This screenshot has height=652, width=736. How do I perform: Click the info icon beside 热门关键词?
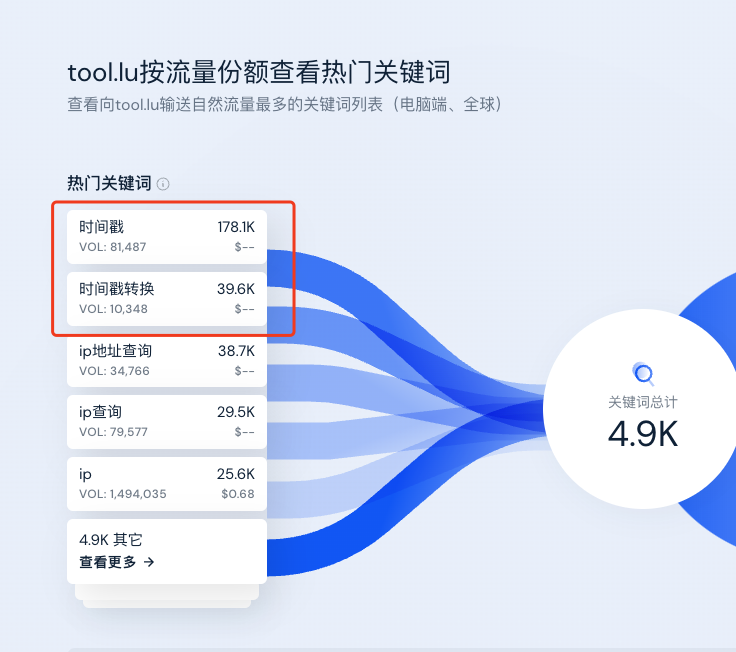[x=163, y=184]
